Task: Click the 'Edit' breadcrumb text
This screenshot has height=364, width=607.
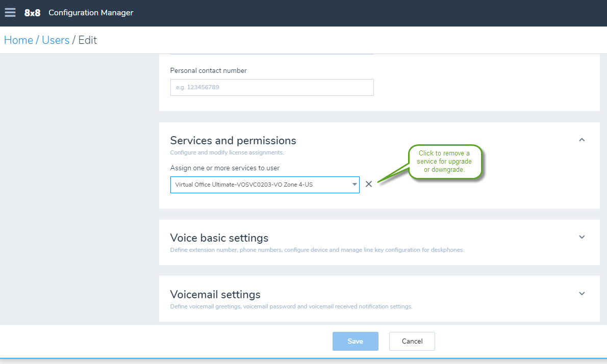Action: [x=88, y=40]
